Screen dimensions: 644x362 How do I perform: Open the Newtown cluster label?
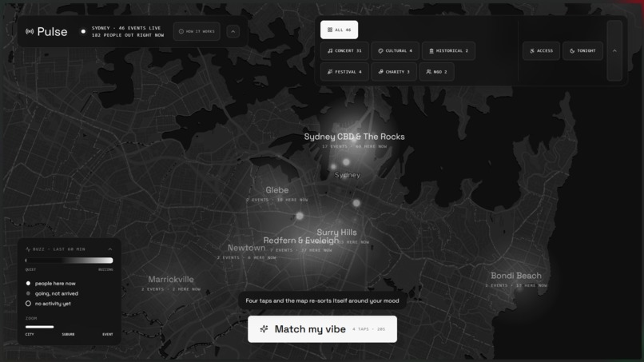[246, 248]
